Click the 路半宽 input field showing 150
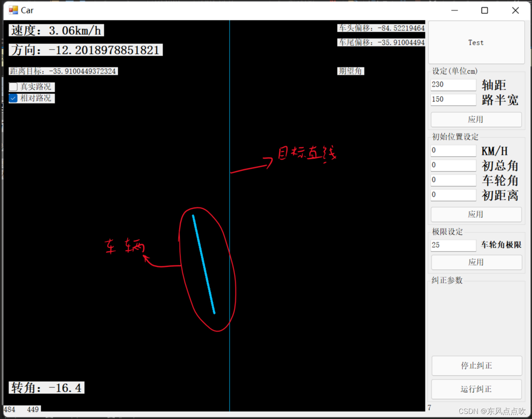 (x=453, y=100)
